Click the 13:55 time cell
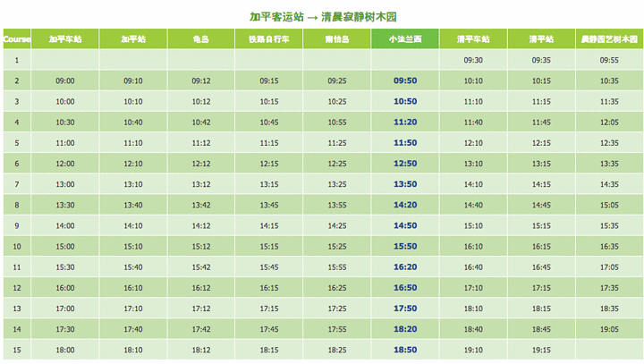 (337, 205)
